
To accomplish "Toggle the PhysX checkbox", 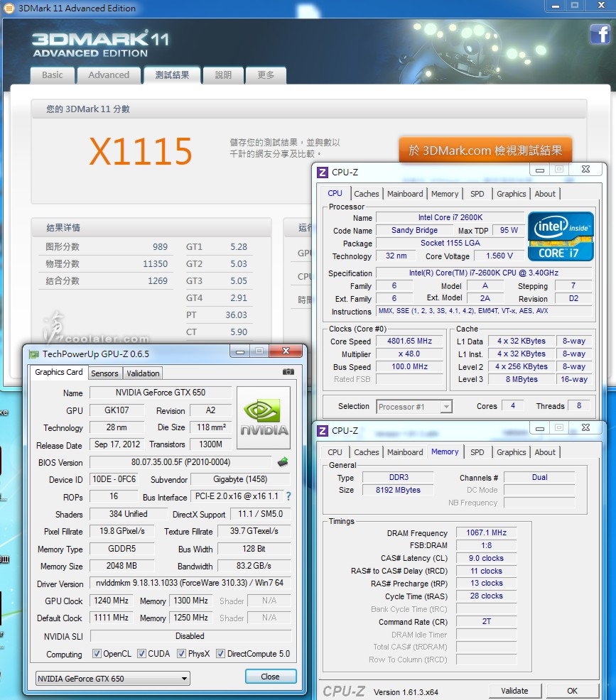I will [181, 654].
